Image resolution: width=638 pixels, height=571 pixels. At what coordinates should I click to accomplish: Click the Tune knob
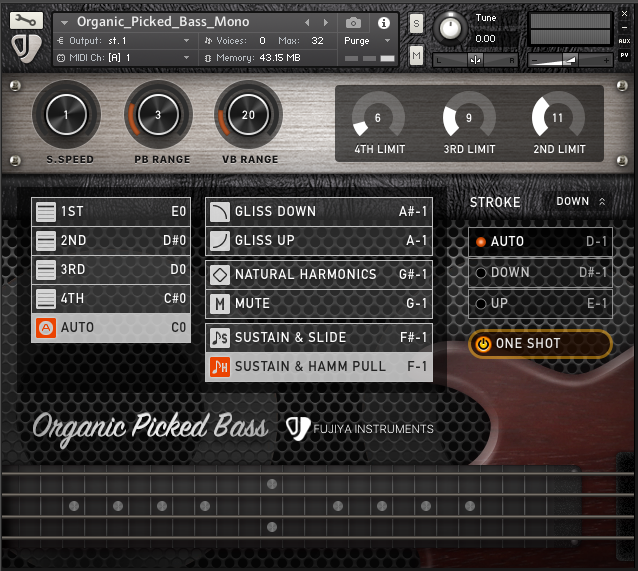pyautogui.click(x=453, y=27)
